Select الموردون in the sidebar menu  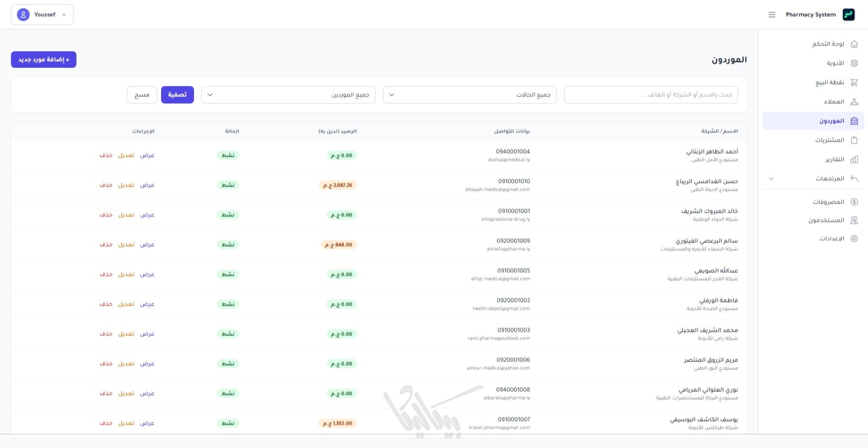pyautogui.click(x=831, y=121)
